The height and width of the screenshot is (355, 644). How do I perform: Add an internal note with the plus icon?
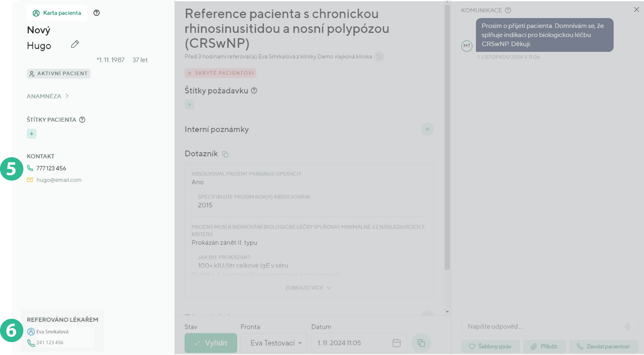coord(427,129)
